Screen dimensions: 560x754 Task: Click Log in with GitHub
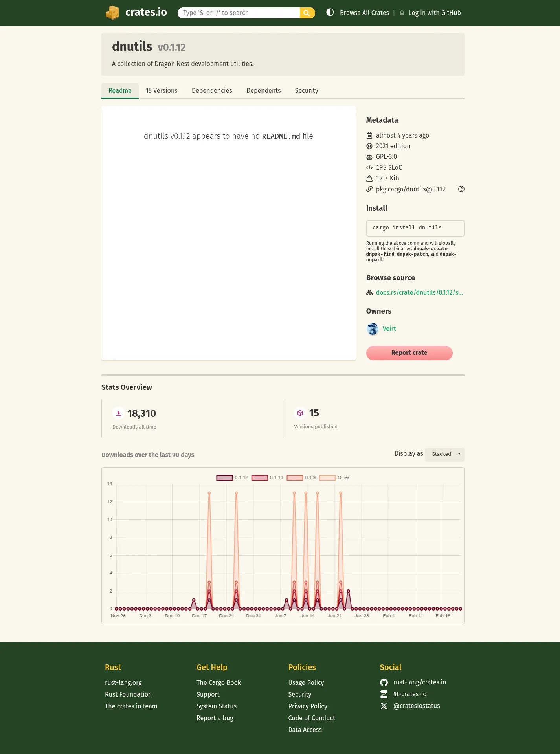434,13
